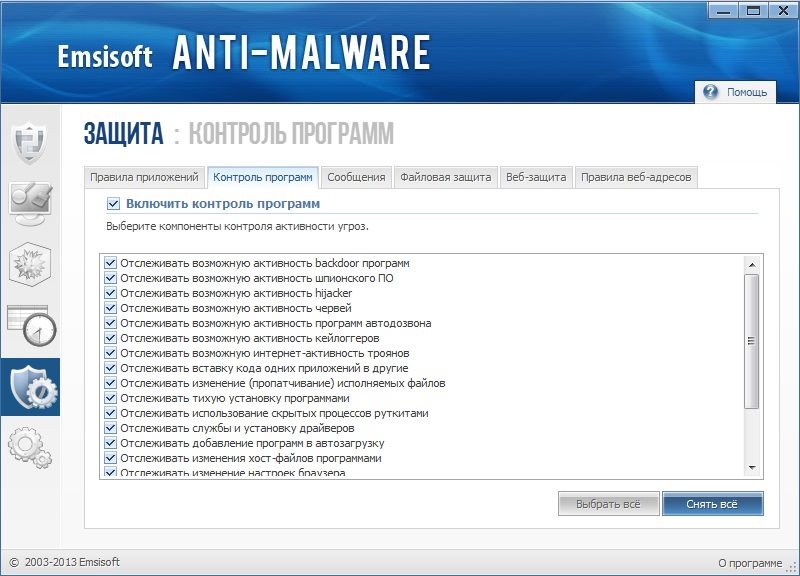Select the protection shield-with-gear sidebar icon
This screenshot has height=576, width=800.
pos(30,387)
